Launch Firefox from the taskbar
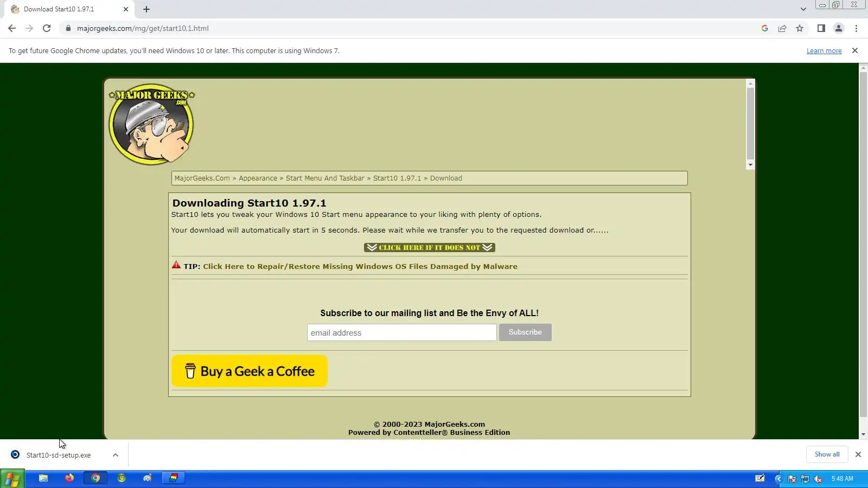The image size is (868, 488). click(69, 478)
